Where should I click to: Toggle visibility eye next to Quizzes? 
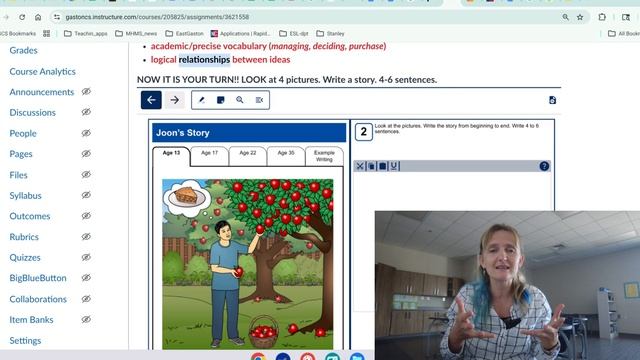(86, 258)
